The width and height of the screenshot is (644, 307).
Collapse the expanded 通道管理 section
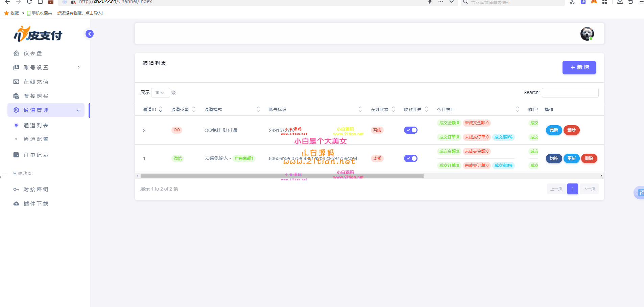[x=78, y=110]
